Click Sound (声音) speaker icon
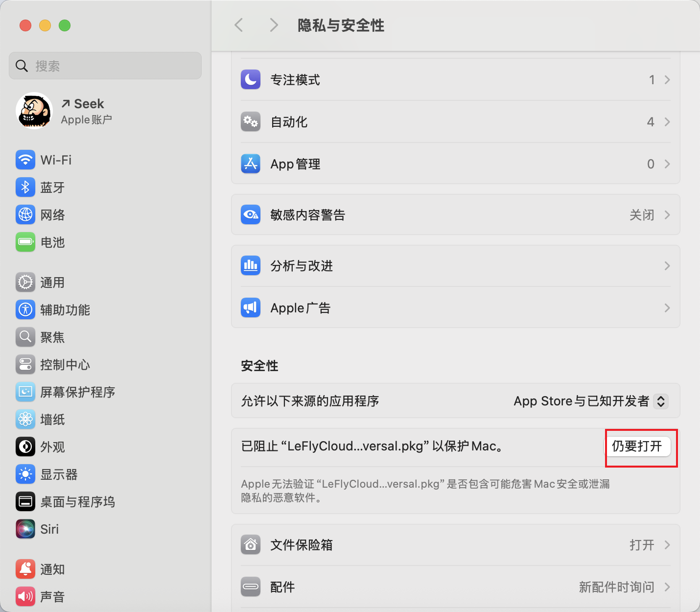The image size is (700, 612). click(25, 596)
